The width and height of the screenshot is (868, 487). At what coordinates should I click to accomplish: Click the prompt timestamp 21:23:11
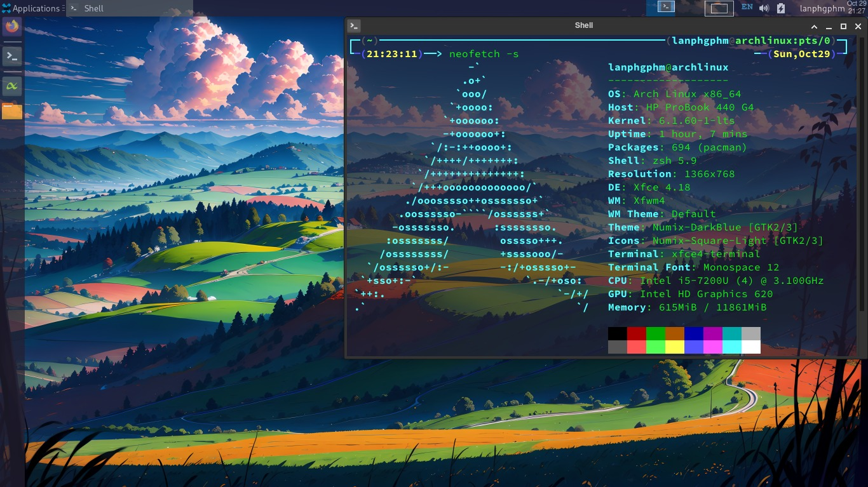point(392,54)
